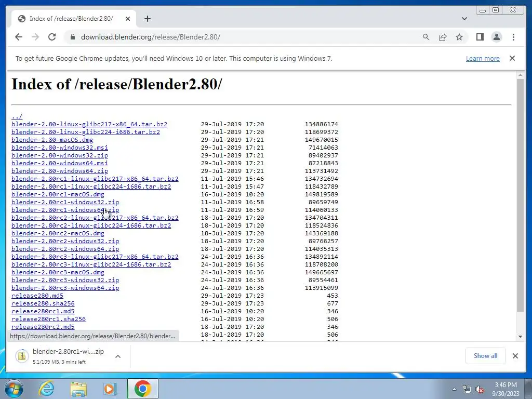
Task: Open the release280rc1.sha256 file
Action: point(48,320)
